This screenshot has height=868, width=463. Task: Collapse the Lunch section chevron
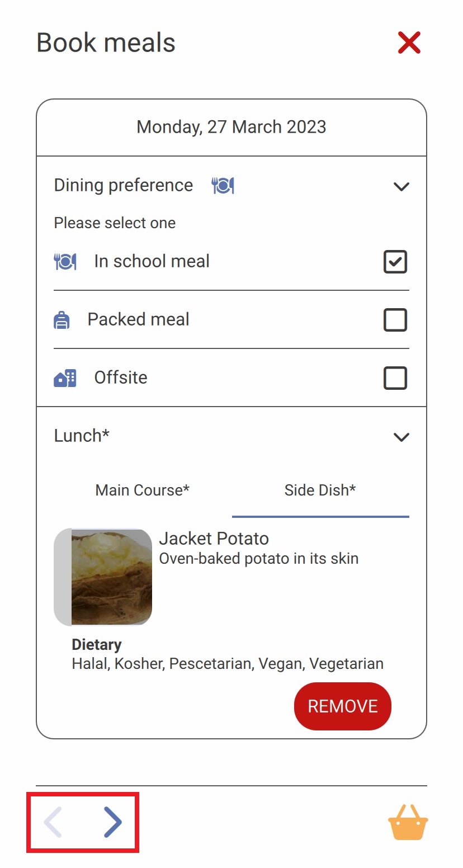(401, 437)
